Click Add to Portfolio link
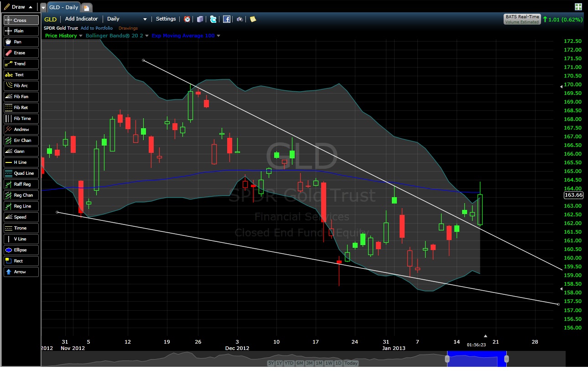The image size is (588, 371). (97, 28)
